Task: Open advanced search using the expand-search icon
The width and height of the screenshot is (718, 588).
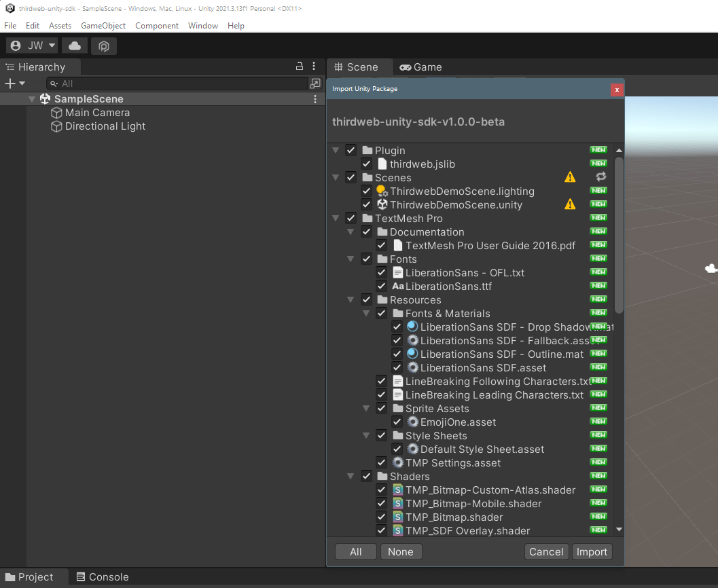Action: (315, 83)
